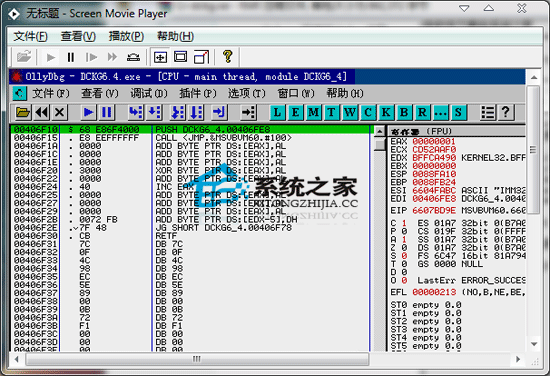Click the step forward playback icon
The width and height of the screenshot is (550, 376).
(91, 57)
